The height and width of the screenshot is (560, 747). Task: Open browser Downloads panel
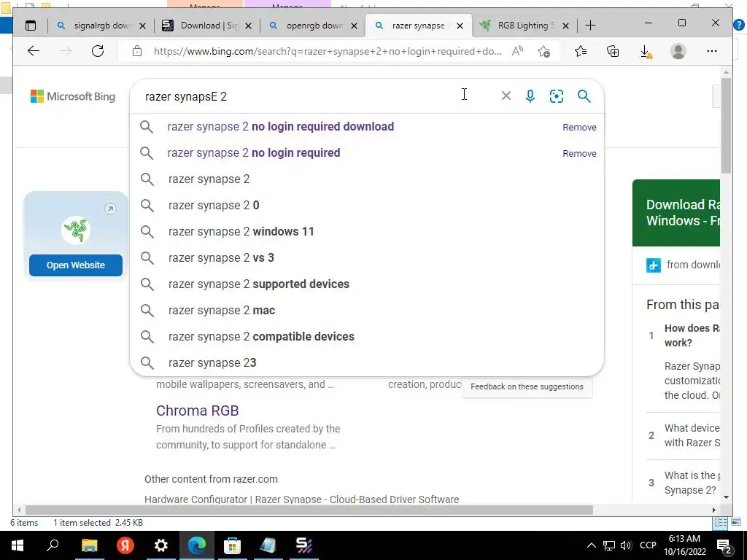point(646,51)
